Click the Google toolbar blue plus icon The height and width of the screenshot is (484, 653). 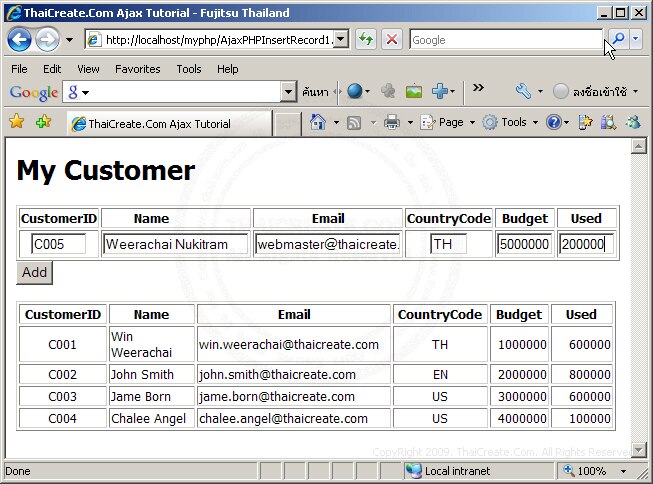(x=440, y=91)
